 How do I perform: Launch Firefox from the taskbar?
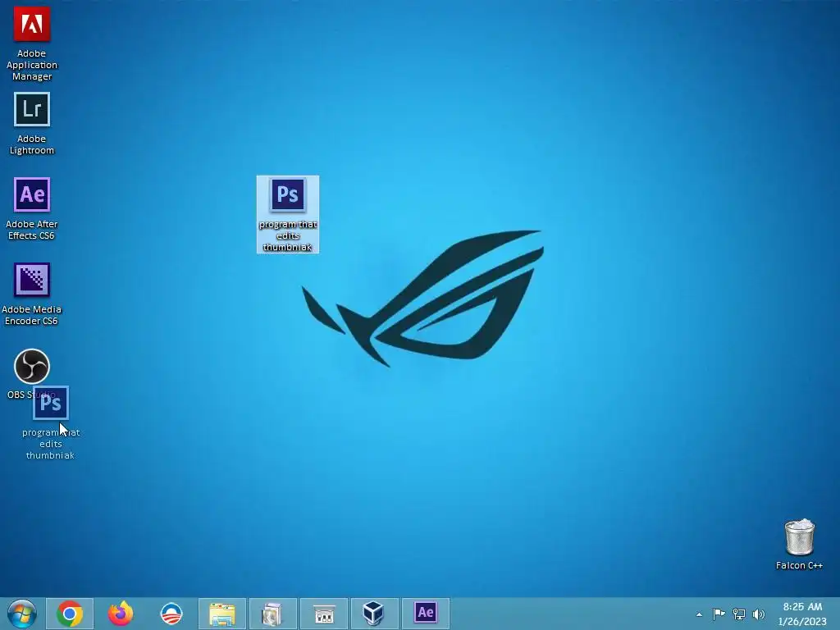point(121,614)
